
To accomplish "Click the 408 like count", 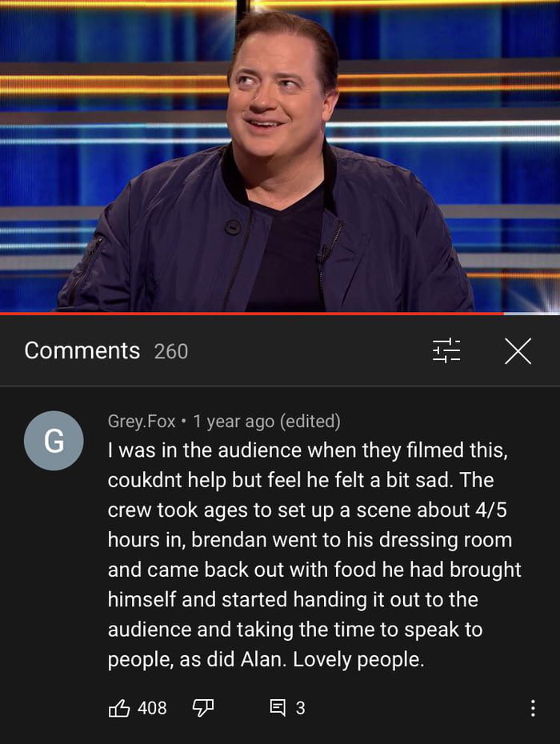I will click(x=152, y=709).
